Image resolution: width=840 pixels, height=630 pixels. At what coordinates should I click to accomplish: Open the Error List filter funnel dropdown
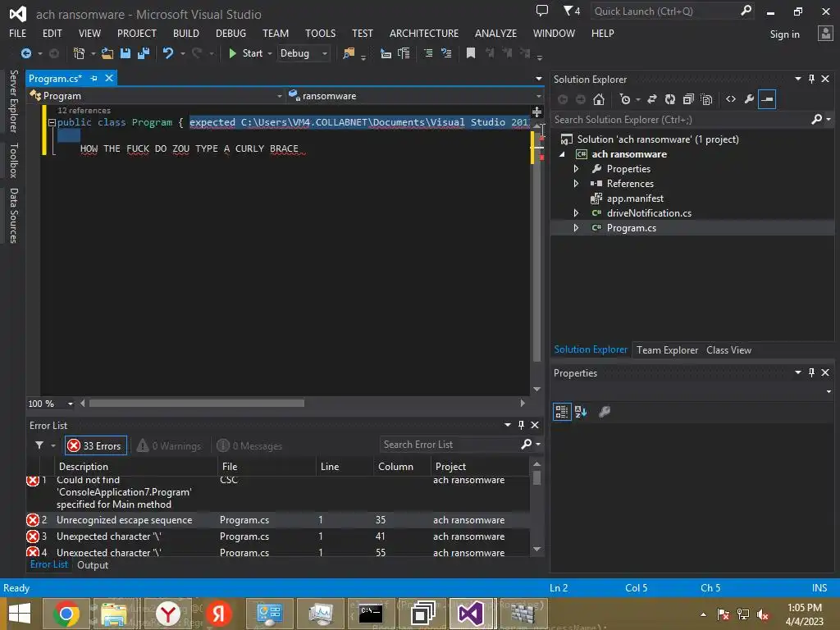[45, 445]
